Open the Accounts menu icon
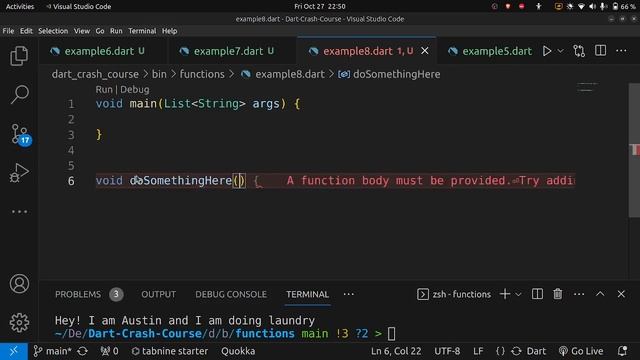 pyautogui.click(x=19, y=284)
